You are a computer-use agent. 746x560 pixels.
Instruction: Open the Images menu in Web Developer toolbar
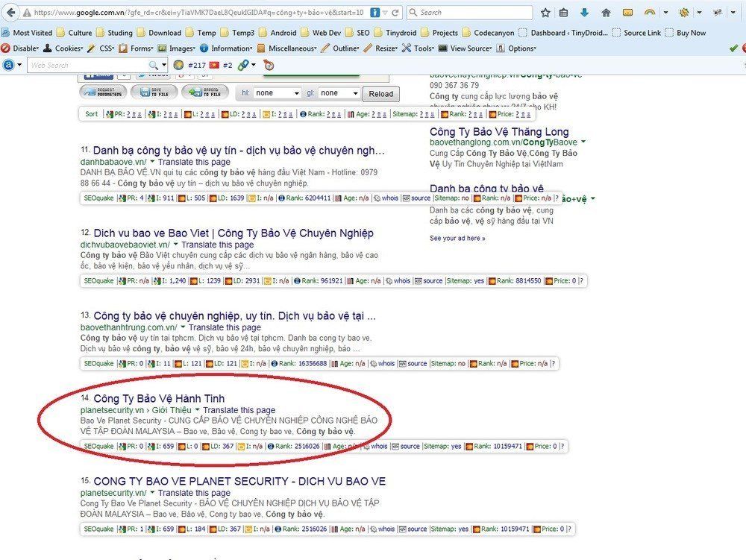click(177, 48)
